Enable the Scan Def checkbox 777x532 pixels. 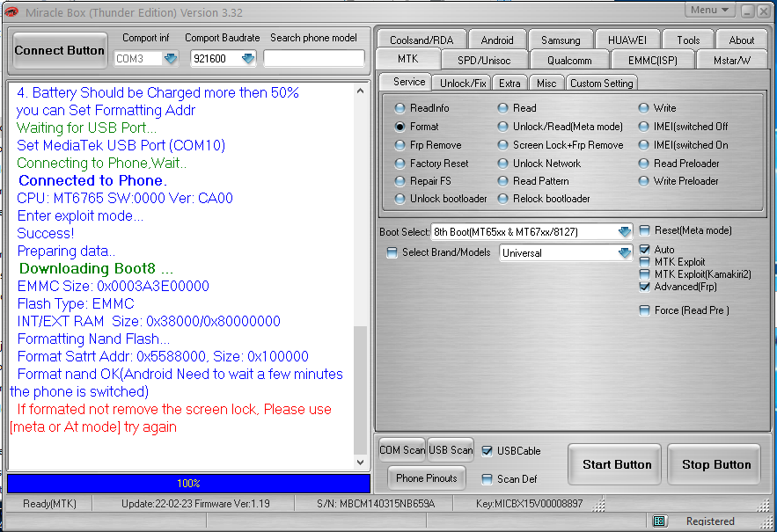[x=487, y=479]
